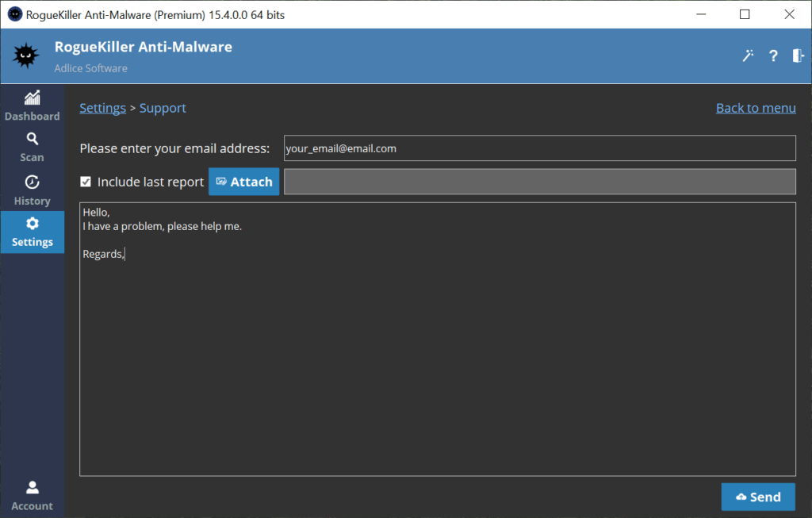Uncheck Include last report checkbox
This screenshot has width=812, height=518.
(86, 182)
